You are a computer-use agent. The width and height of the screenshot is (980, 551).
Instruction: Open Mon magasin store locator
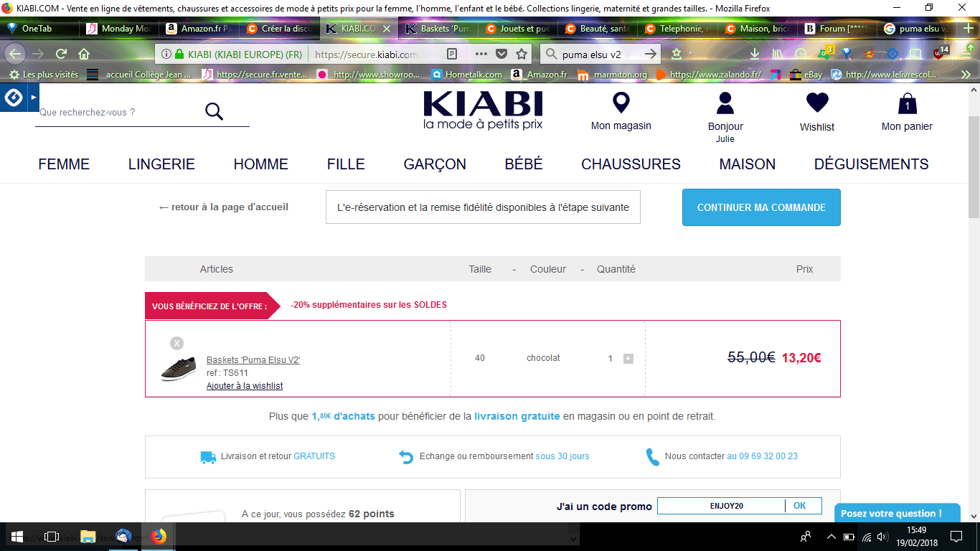coord(621,104)
